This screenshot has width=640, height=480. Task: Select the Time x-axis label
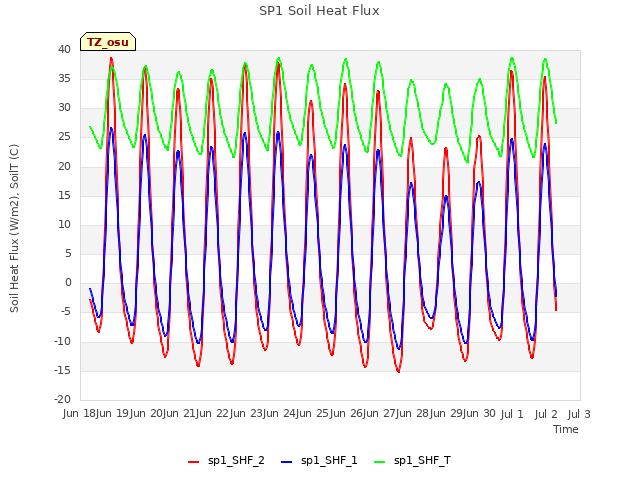click(x=566, y=429)
